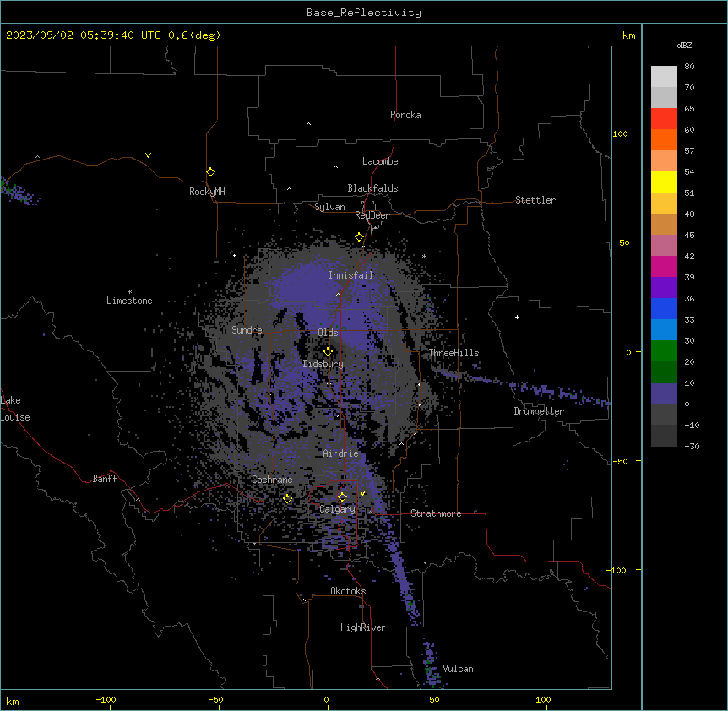The height and width of the screenshot is (711, 728).
Task: Click the Didsbury city label
Action: 323,364
